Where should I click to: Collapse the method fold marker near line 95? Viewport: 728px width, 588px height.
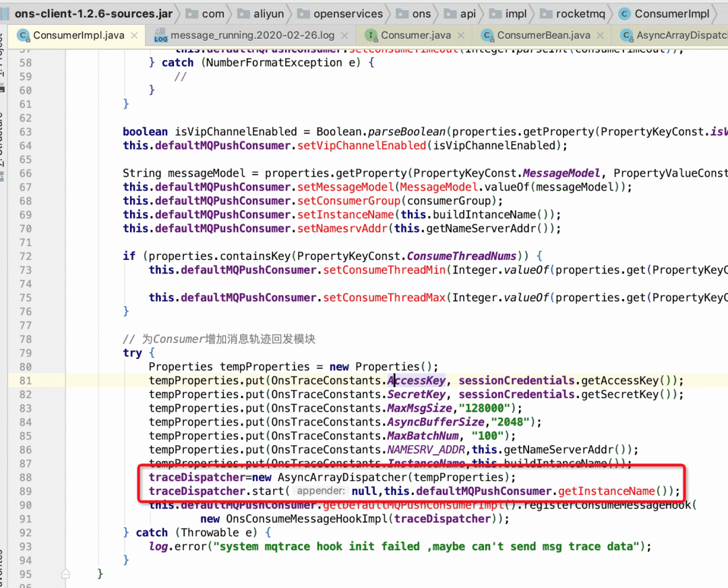point(65,574)
